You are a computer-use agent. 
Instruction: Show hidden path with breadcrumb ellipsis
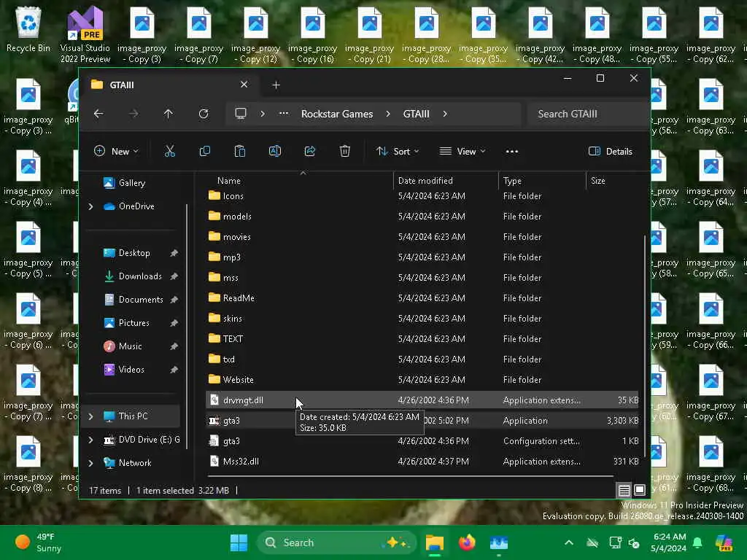pos(284,114)
